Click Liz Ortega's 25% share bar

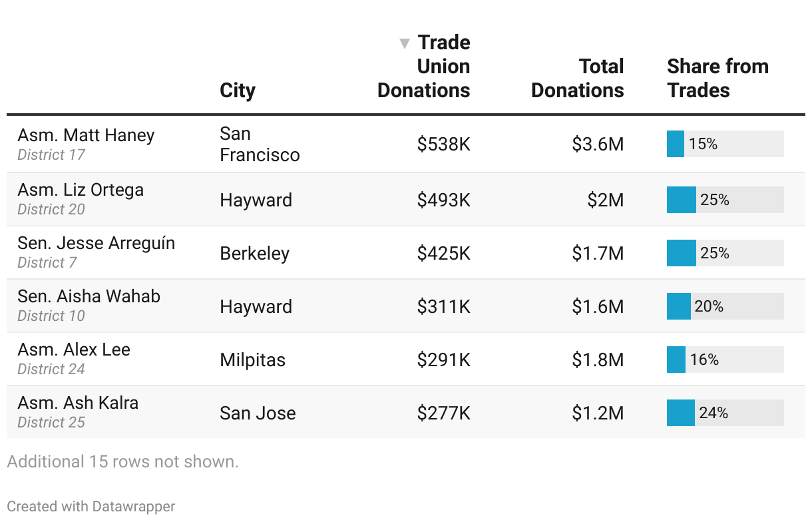pyautogui.click(x=682, y=200)
